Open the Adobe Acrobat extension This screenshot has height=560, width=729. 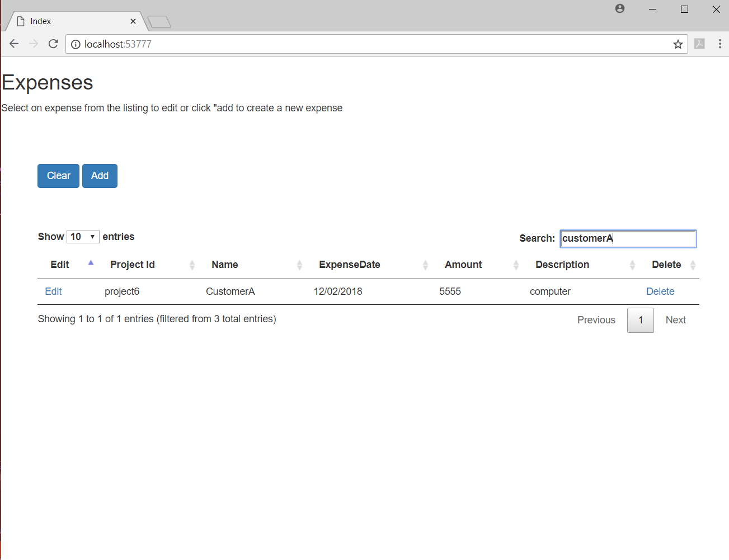pyautogui.click(x=699, y=44)
